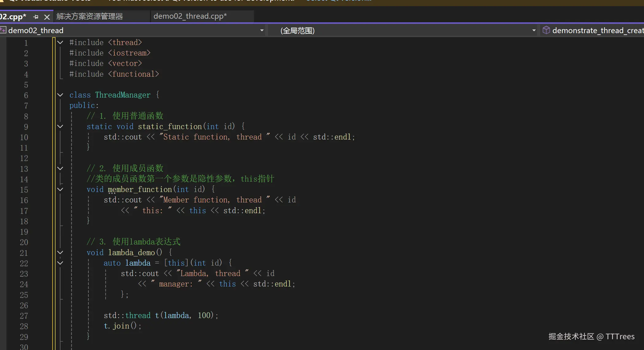Switch to the 解决方案资源管理器 tab
644x350 pixels.
(90, 16)
